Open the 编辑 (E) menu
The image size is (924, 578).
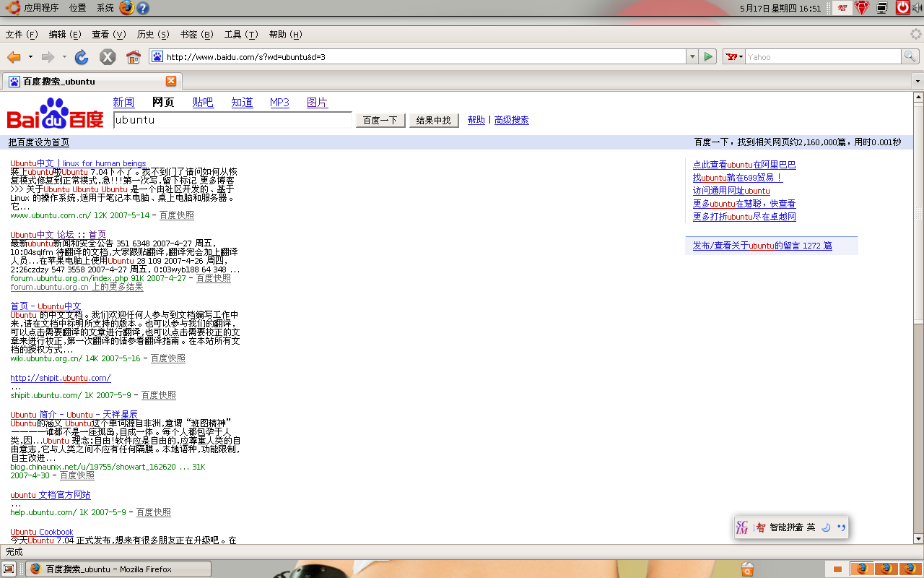pyautogui.click(x=65, y=35)
